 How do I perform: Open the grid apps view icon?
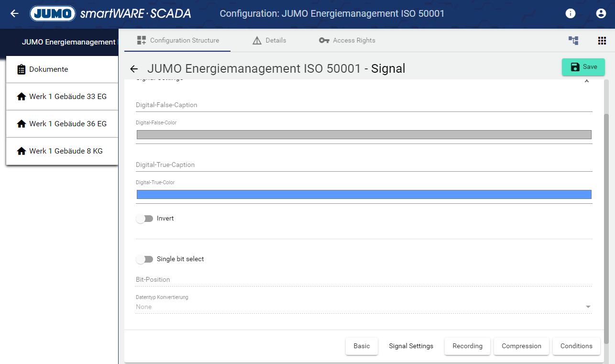coord(602,41)
